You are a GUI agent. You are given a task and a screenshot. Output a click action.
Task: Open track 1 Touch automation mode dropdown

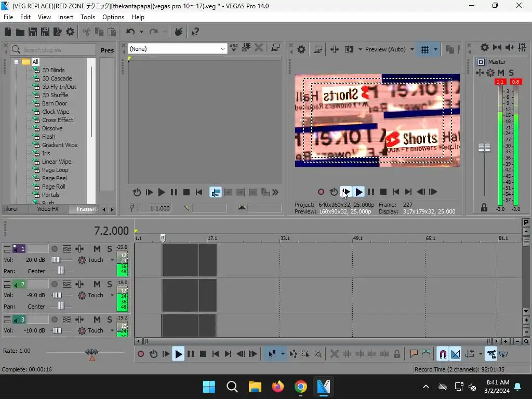(112, 260)
